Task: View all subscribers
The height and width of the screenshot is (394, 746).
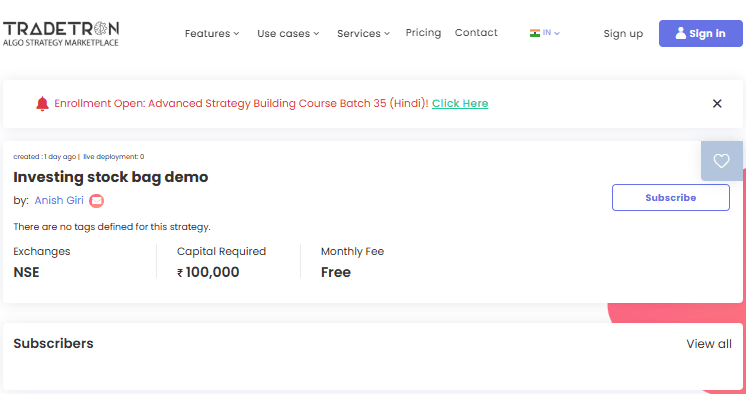Action: pyautogui.click(x=709, y=344)
